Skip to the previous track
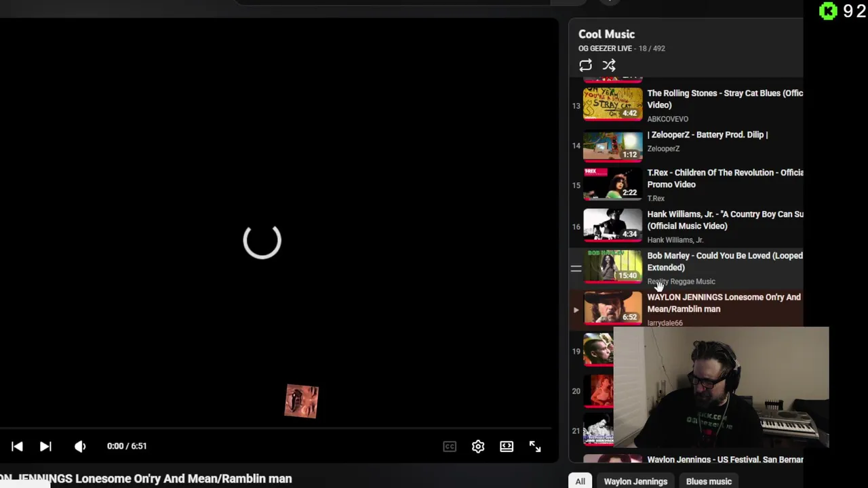This screenshot has height=488, width=868. coord(17,446)
